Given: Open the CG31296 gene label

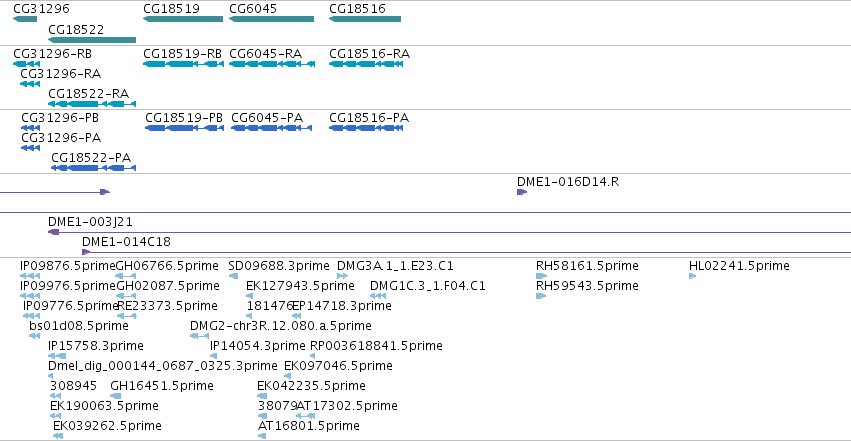Looking at the screenshot, I should pos(41,9).
